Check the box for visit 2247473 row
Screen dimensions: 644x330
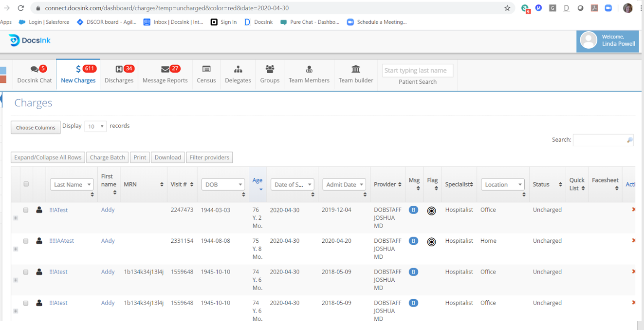coord(26,210)
